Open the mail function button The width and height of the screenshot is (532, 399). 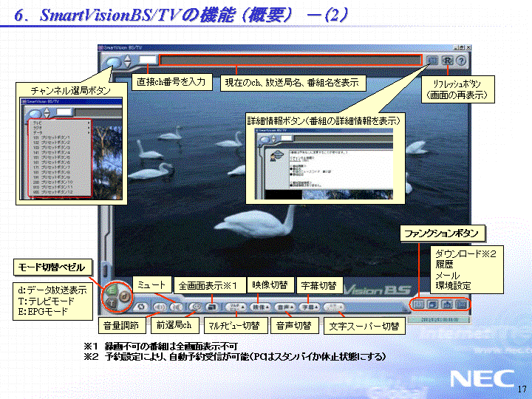click(448, 304)
